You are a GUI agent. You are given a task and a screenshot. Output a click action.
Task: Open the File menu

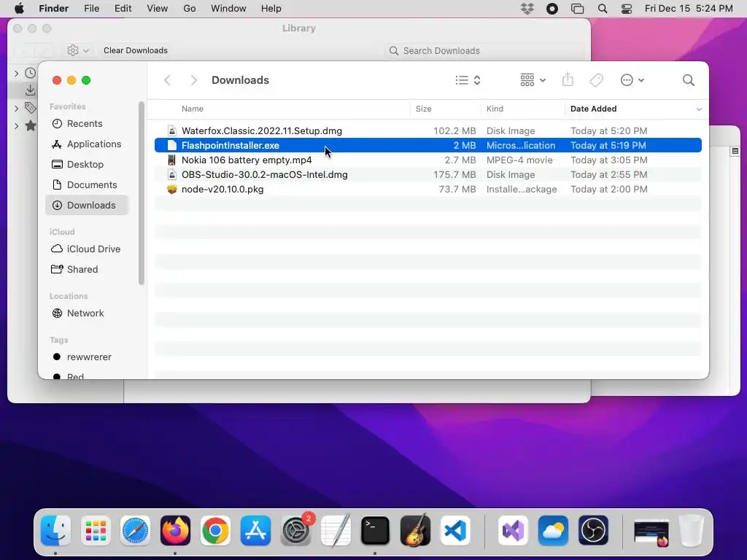(x=91, y=9)
